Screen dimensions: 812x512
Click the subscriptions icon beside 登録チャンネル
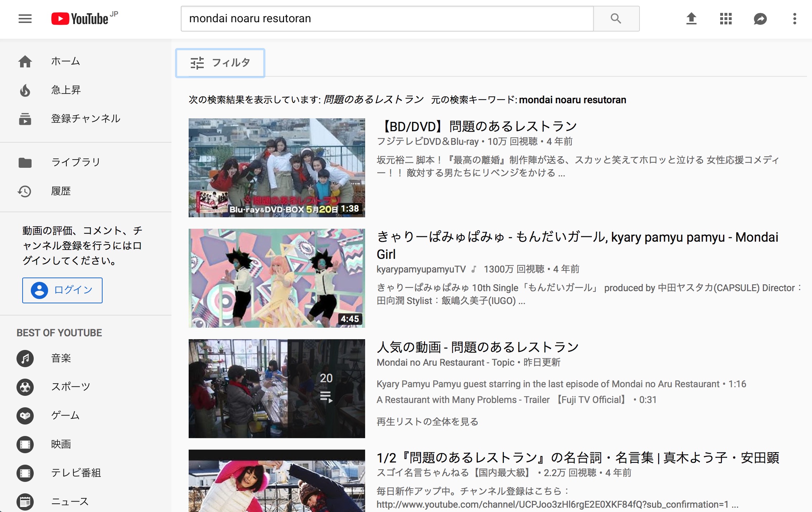click(25, 119)
